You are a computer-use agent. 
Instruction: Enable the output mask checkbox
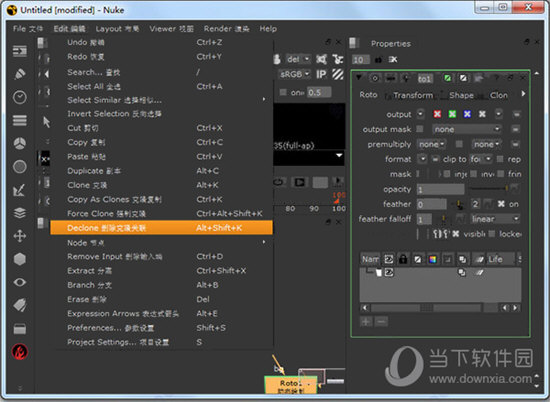click(420, 129)
